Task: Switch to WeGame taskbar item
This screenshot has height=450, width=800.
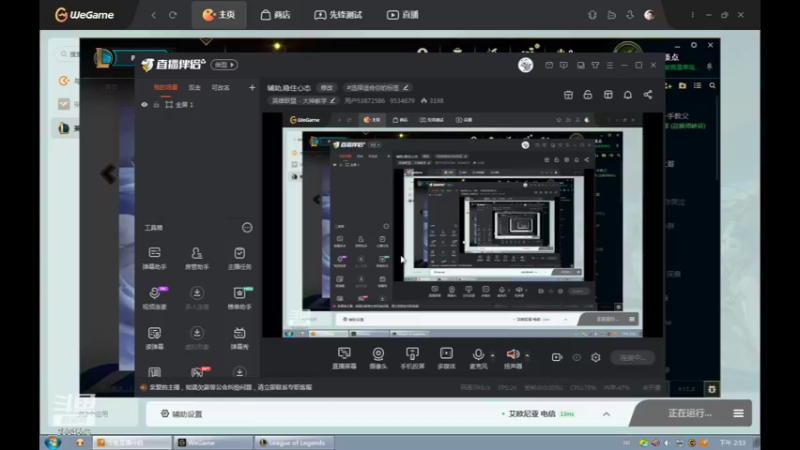Action: tap(213, 442)
